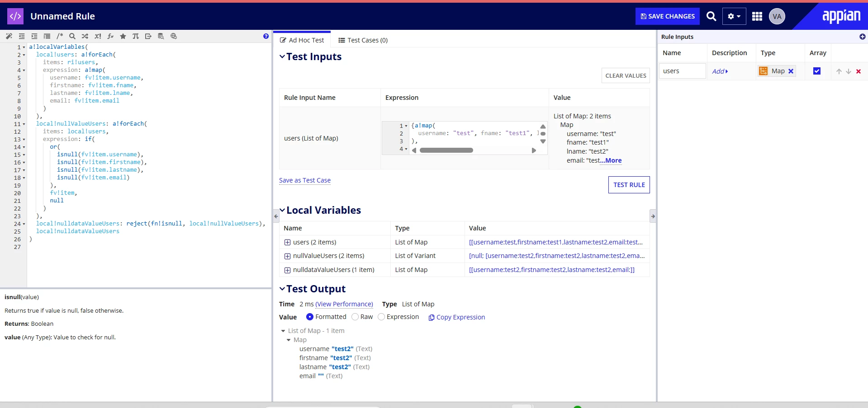The width and height of the screenshot is (868, 408).
Task: Click the users test expression editor
Action: (465, 138)
